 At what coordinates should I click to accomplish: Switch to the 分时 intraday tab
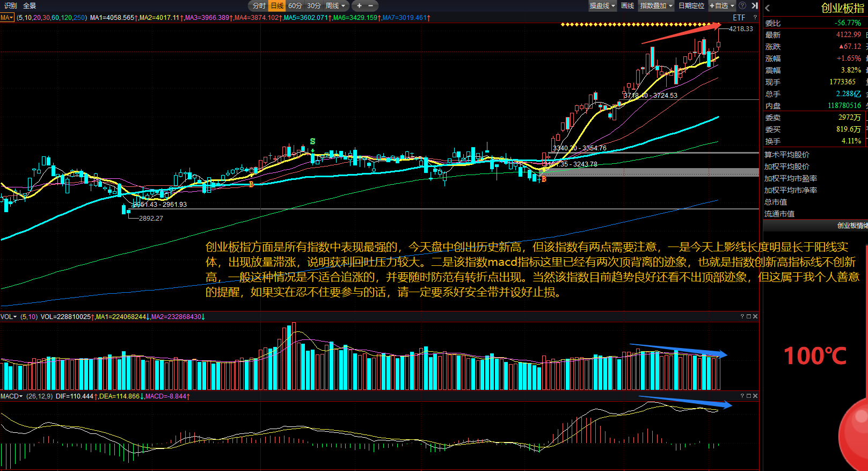click(259, 5)
